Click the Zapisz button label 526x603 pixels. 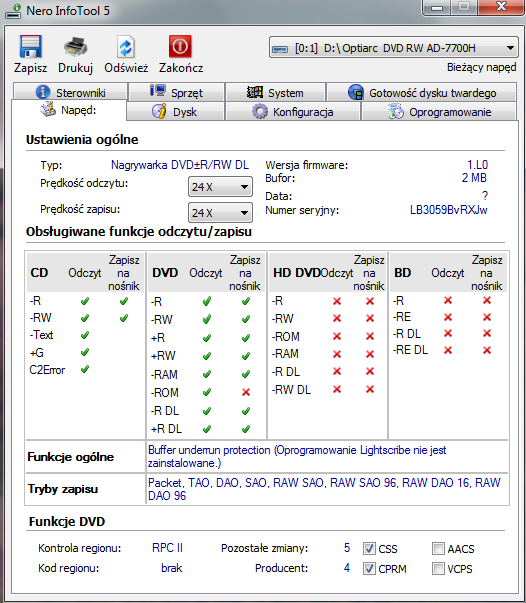30,68
